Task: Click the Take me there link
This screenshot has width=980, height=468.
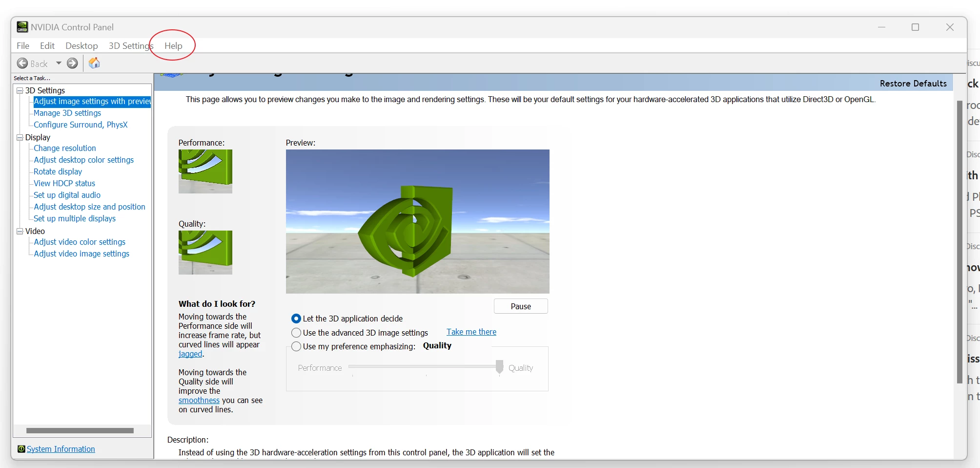Action: [x=471, y=332]
